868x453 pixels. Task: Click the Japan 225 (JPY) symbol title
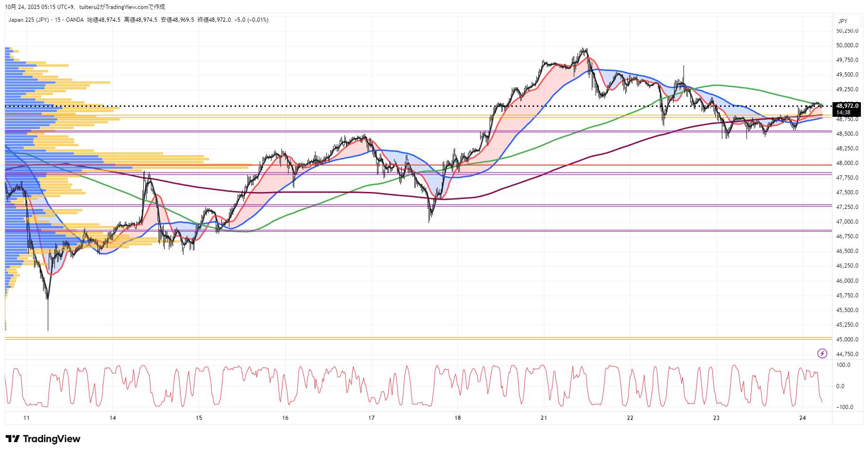28,20
